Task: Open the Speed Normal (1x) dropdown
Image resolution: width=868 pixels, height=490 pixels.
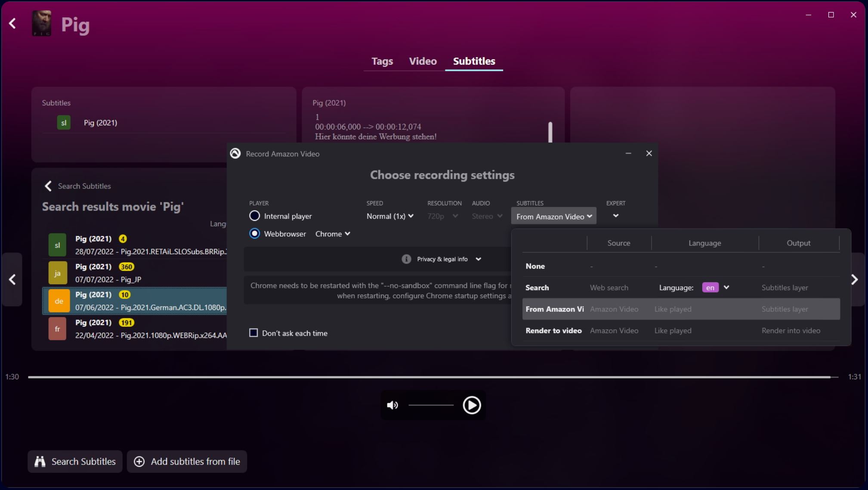Action: tap(390, 216)
